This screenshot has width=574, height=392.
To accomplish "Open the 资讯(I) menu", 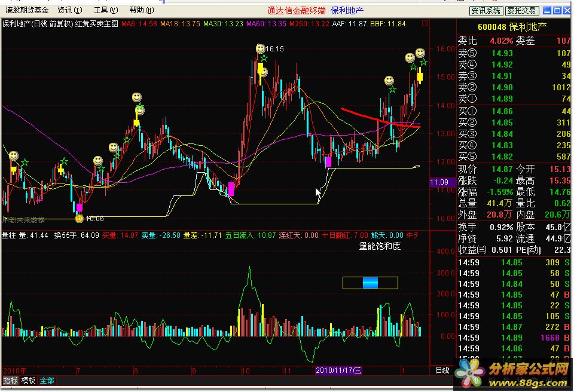I will click(70, 10).
